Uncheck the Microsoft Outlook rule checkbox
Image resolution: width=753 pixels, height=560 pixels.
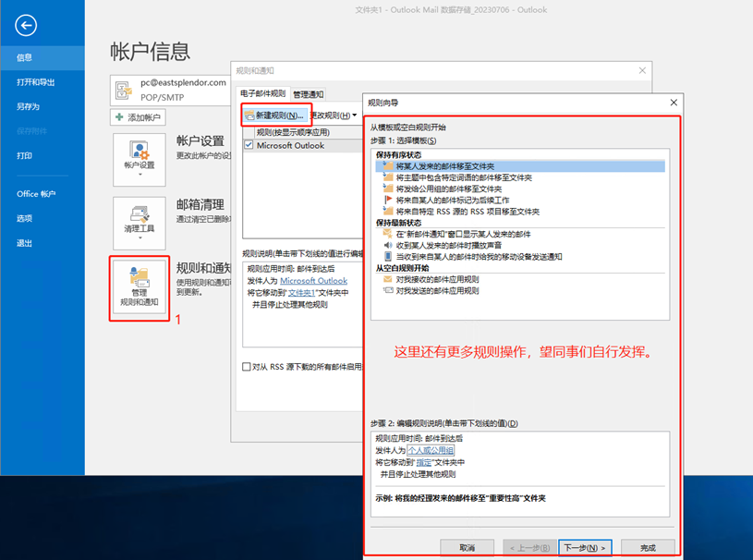click(249, 145)
